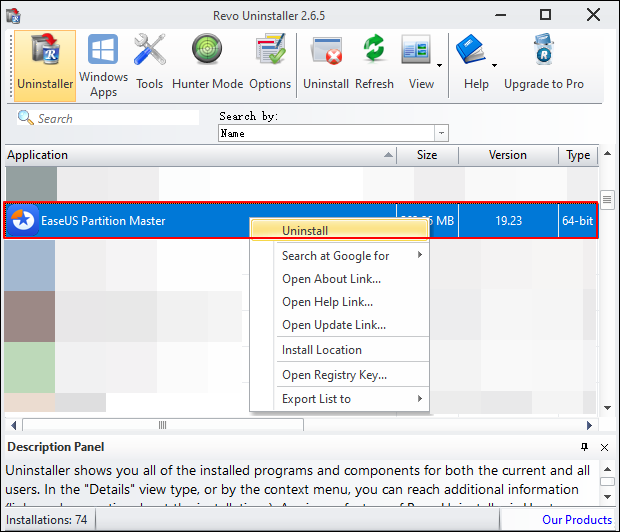The height and width of the screenshot is (532, 620).
Task: Click the horizontal scroll left arrow
Action: point(13,425)
